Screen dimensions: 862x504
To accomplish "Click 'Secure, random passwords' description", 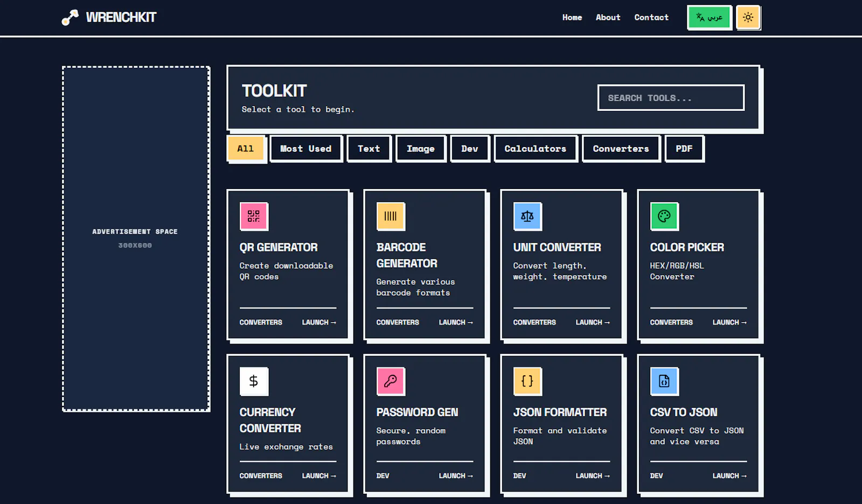I will pos(411,436).
